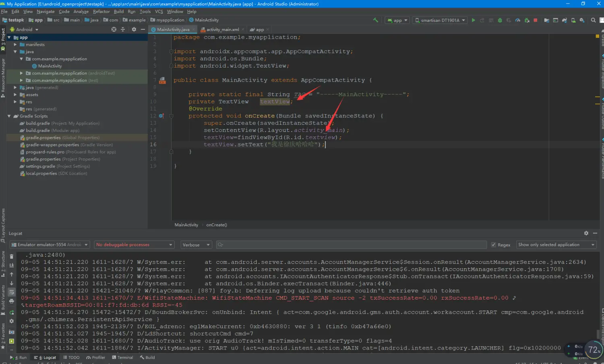This screenshot has height=364, width=604.
Task: Open the Verbose log level dropdown
Action: pos(196,245)
